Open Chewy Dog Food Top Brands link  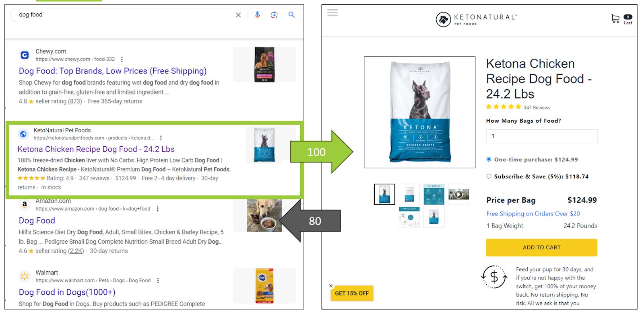112,71
